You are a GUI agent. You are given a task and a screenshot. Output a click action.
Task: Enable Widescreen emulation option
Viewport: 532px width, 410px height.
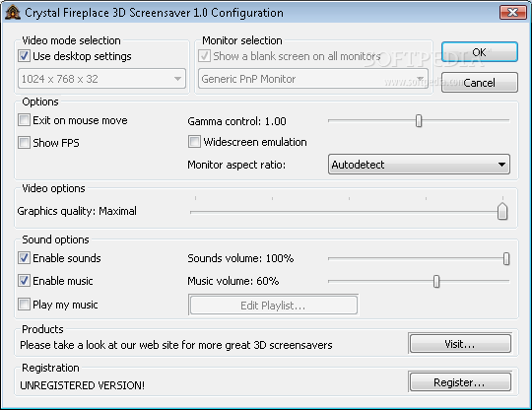click(194, 142)
